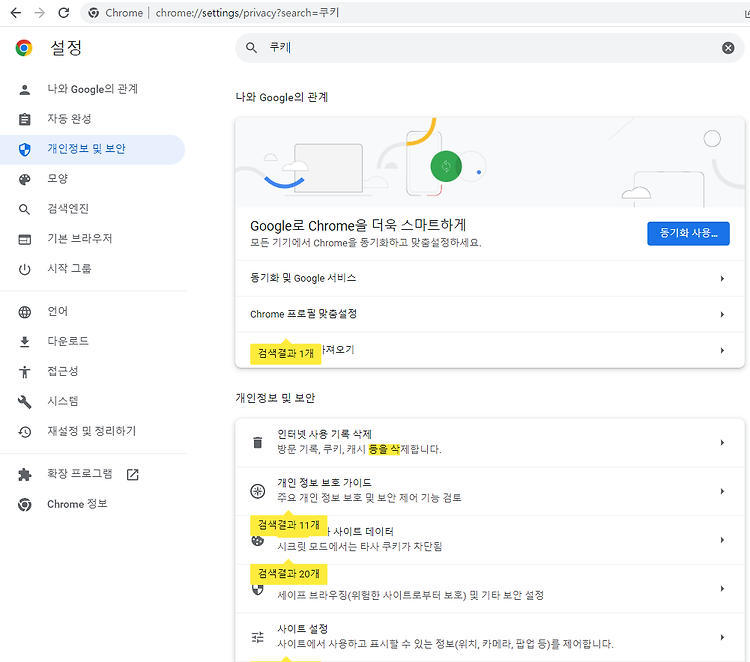Click the trash icon for 인터넷 사용 기록 삭제
Viewport: 750px width, 662px height.
pyautogui.click(x=258, y=442)
